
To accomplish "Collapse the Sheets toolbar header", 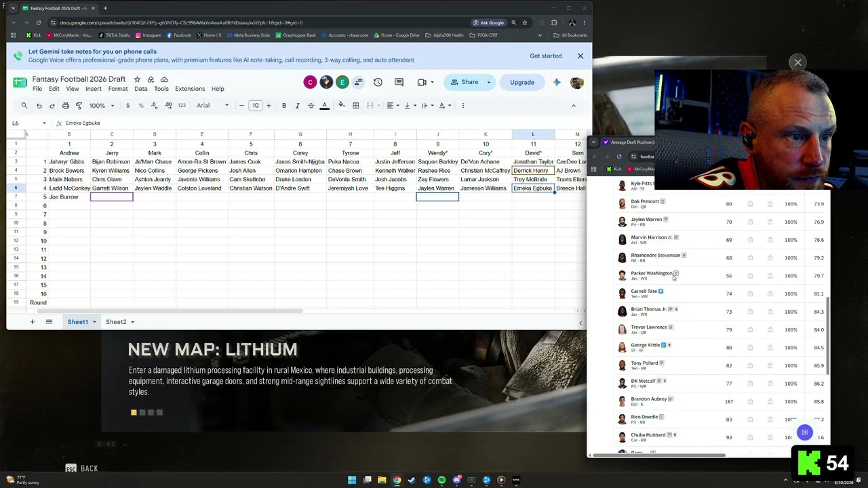I will tap(573, 105).
